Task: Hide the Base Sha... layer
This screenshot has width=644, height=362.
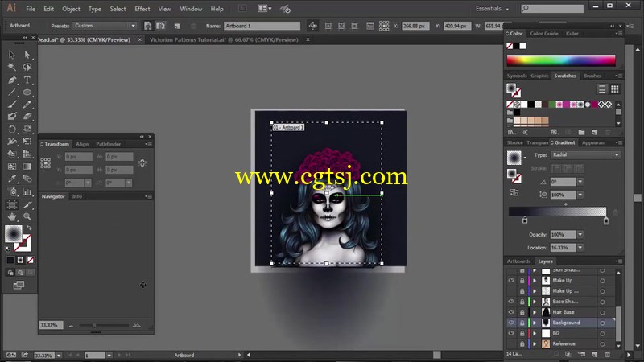Action: click(x=511, y=301)
